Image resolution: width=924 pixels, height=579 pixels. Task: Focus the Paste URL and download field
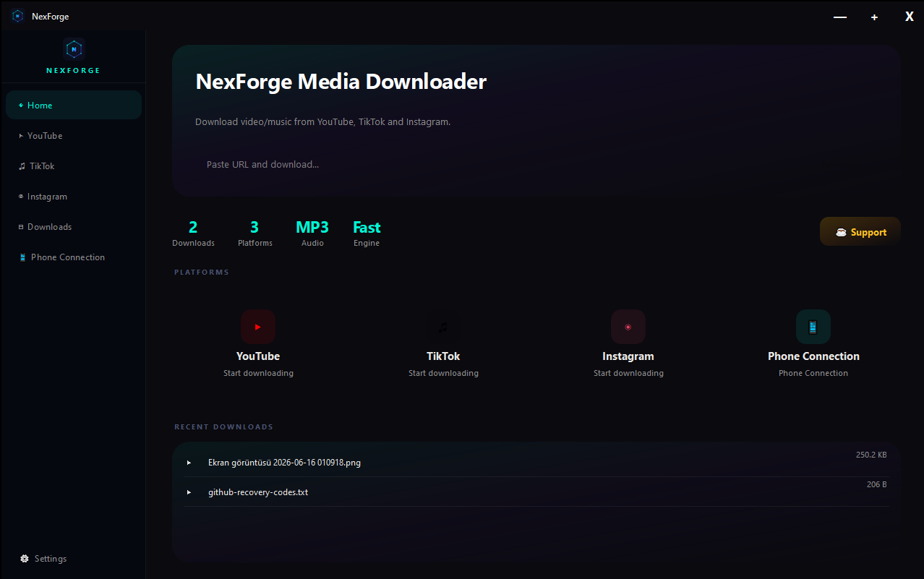click(x=535, y=164)
